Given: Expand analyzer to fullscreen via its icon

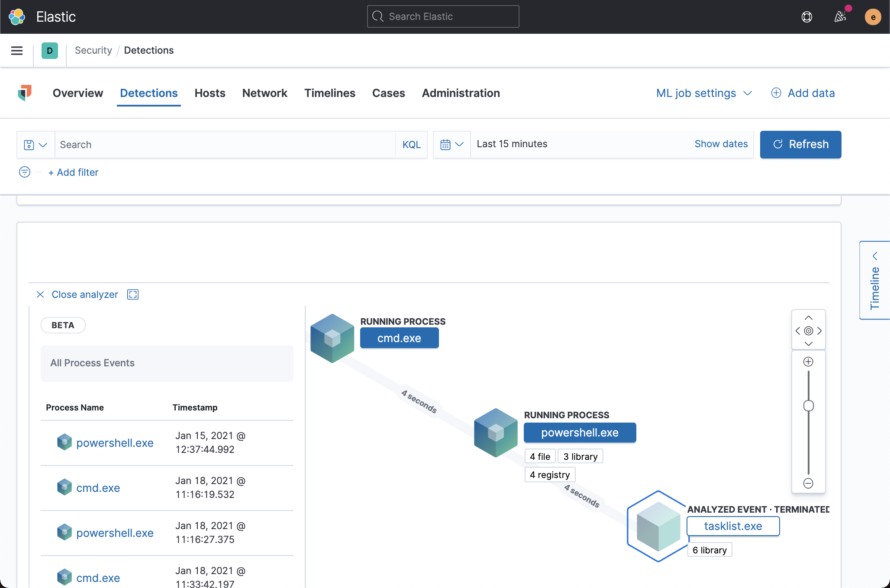Looking at the screenshot, I should coord(132,294).
